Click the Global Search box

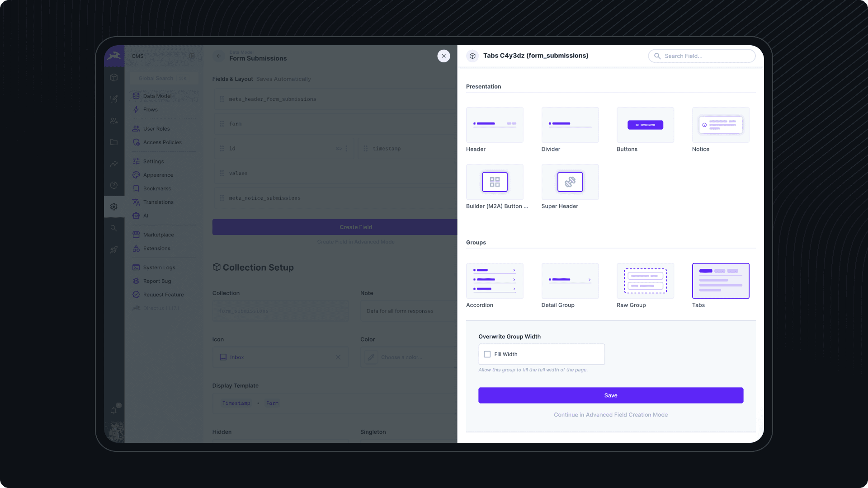164,78
